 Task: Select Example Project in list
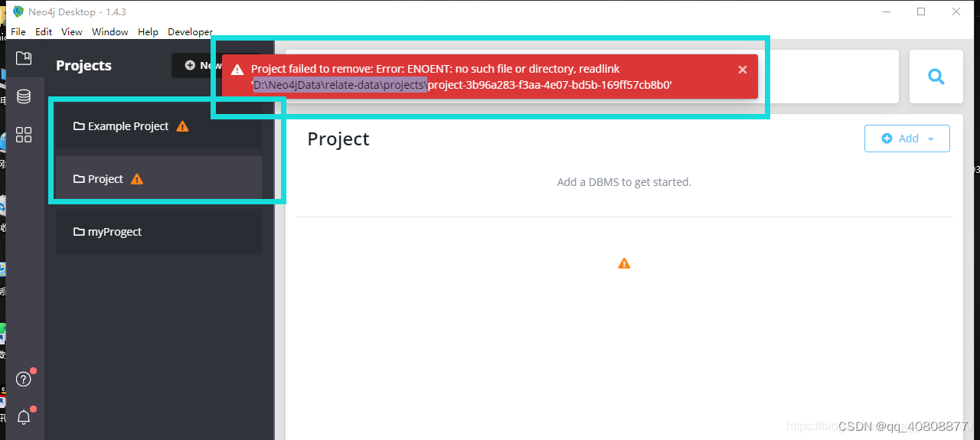[158, 126]
